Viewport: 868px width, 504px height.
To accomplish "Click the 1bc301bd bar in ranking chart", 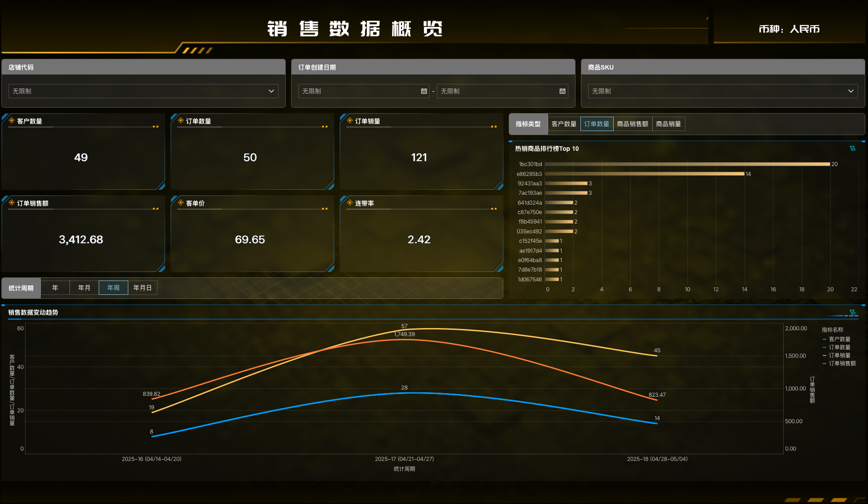I will click(687, 164).
